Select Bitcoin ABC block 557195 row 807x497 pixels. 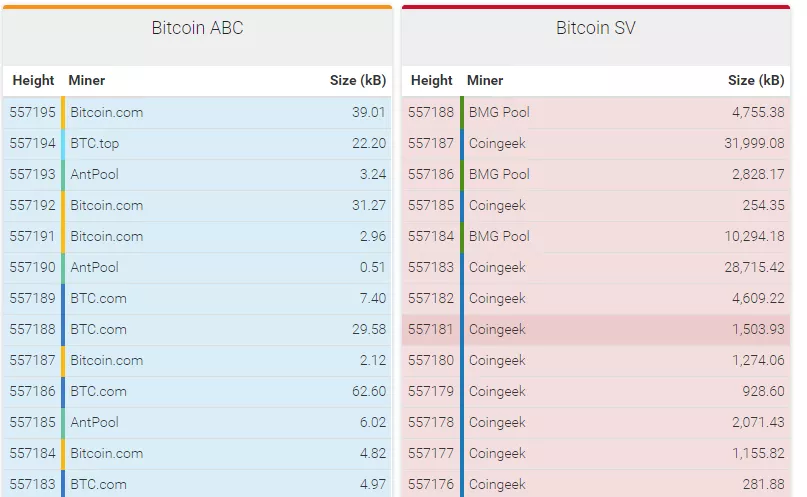pyautogui.click(x=197, y=112)
